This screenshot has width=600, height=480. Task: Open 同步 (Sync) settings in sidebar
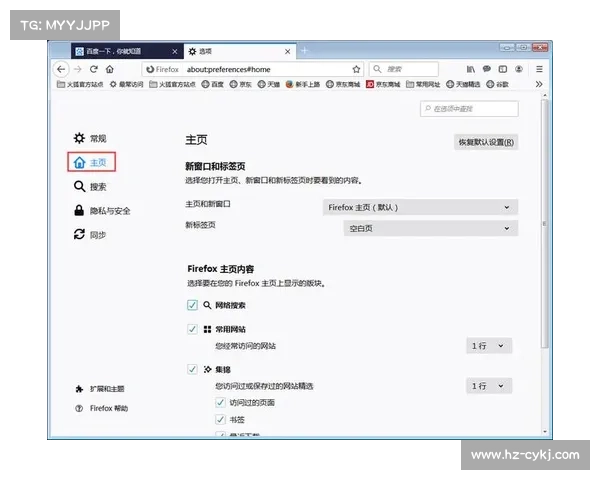tap(89, 234)
